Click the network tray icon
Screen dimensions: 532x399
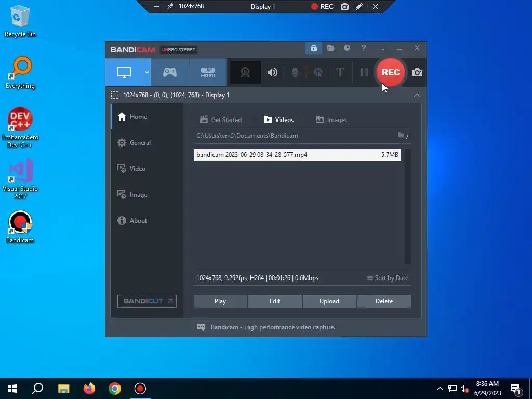coord(453,389)
